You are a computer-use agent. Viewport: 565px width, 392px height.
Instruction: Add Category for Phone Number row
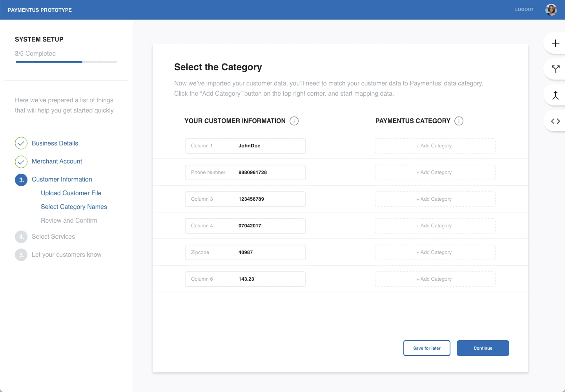[435, 172]
